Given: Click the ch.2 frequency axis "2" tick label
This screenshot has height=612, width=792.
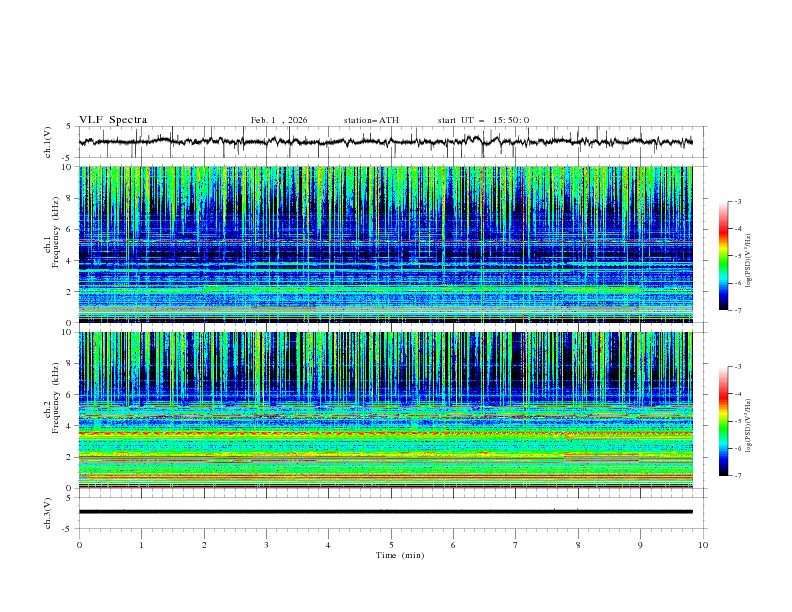Looking at the screenshot, I should [x=71, y=457].
